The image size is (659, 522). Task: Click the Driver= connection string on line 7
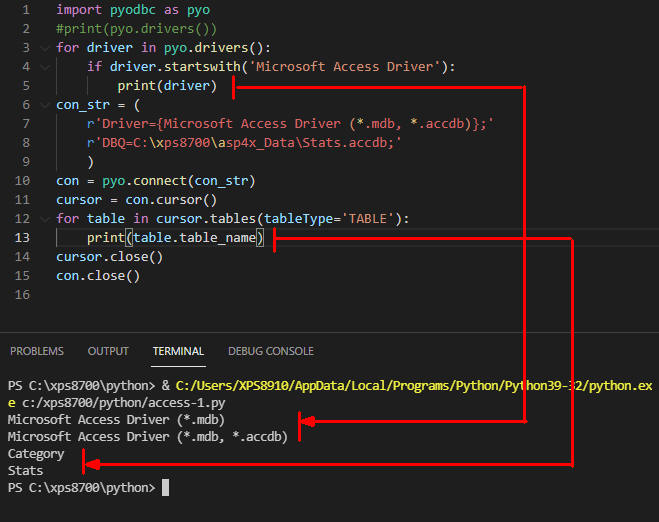tap(290, 124)
